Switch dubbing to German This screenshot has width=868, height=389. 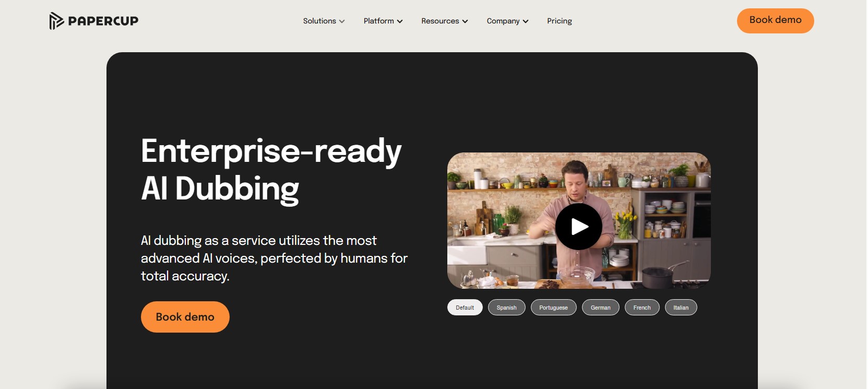point(600,308)
